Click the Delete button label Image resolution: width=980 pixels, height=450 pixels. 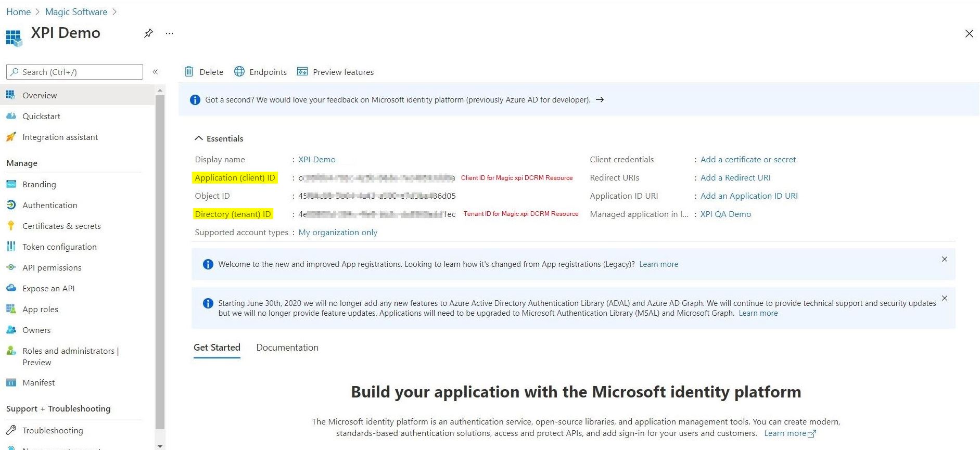pyautogui.click(x=211, y=72)
